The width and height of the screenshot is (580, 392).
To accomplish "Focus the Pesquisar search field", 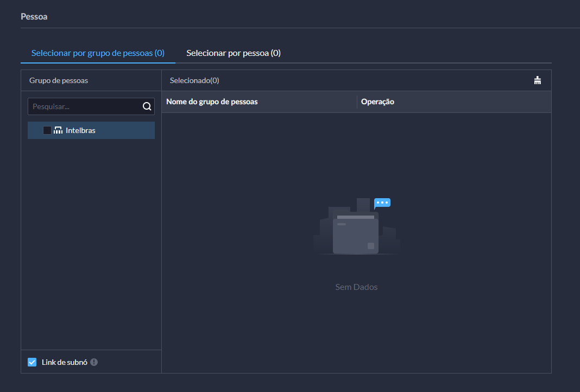I will (91, 106).
